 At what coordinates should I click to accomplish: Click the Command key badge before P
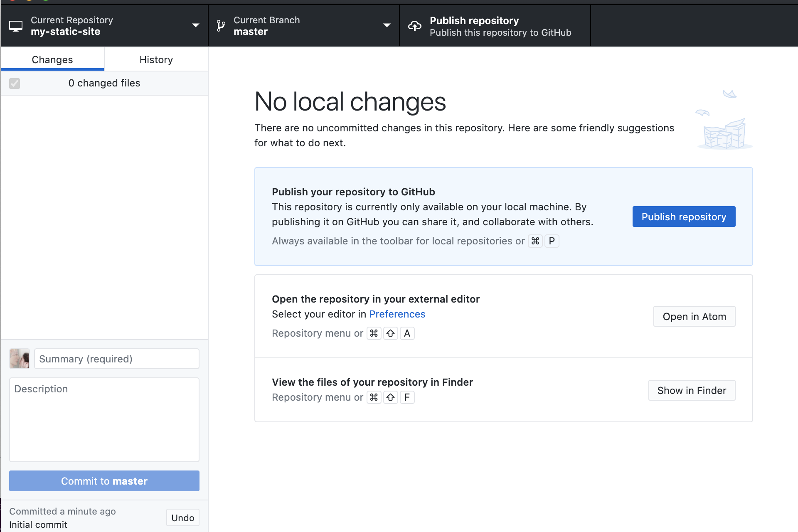click(x=535, y=241)
